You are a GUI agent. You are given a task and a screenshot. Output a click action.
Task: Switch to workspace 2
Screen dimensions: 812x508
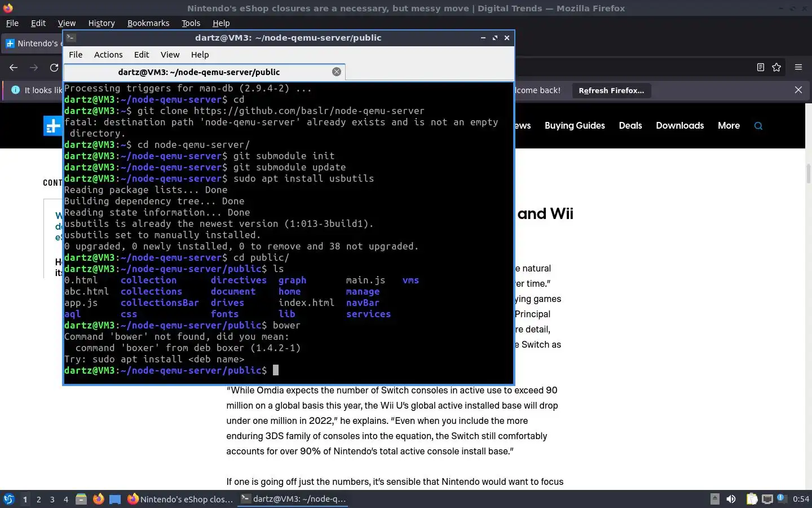point(38,499)
